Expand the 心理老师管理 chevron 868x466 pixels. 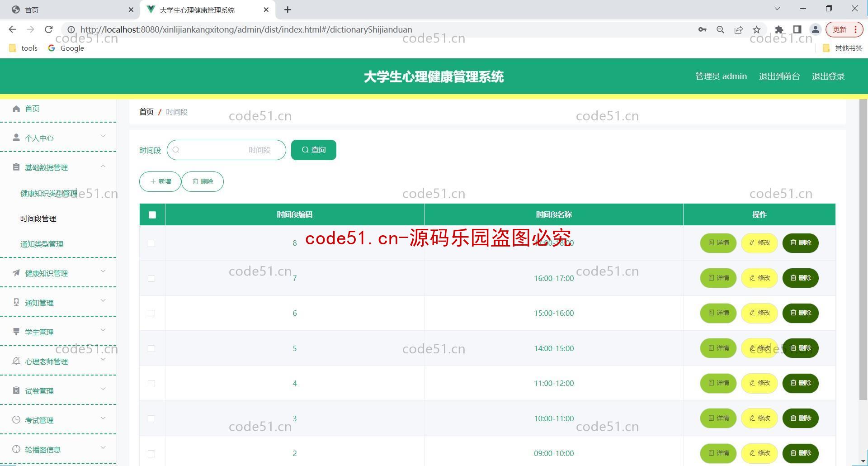pos(103,359)
